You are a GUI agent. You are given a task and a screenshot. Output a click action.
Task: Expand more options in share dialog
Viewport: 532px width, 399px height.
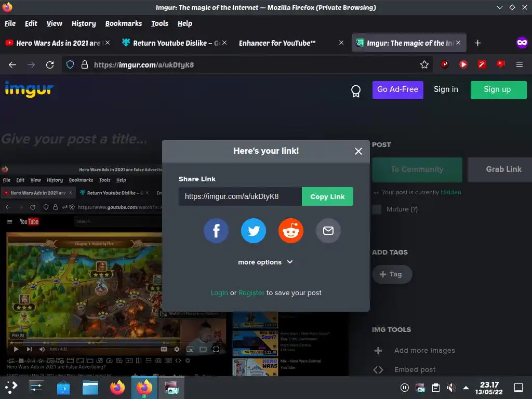[x=265, y=262]
